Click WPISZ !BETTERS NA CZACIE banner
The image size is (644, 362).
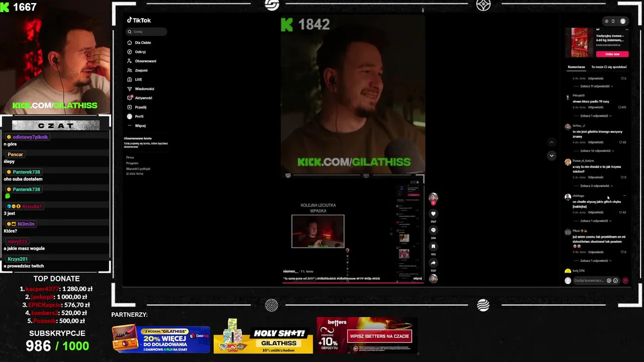click(x=367, y=335)
